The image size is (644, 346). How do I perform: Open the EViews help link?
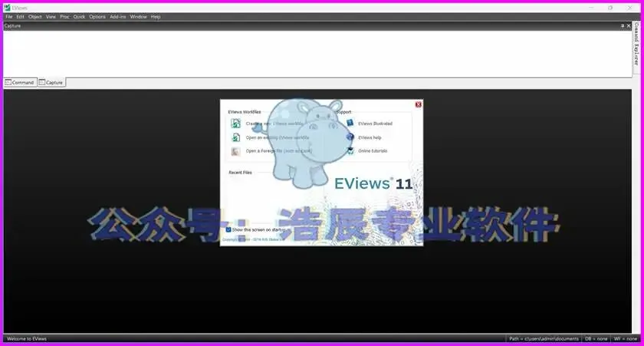point(370,137)
